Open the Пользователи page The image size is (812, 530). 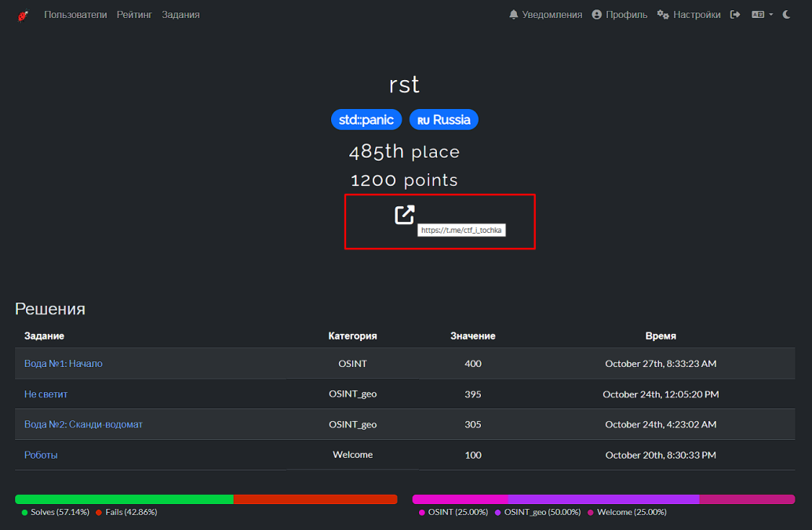tap(75, 15)
